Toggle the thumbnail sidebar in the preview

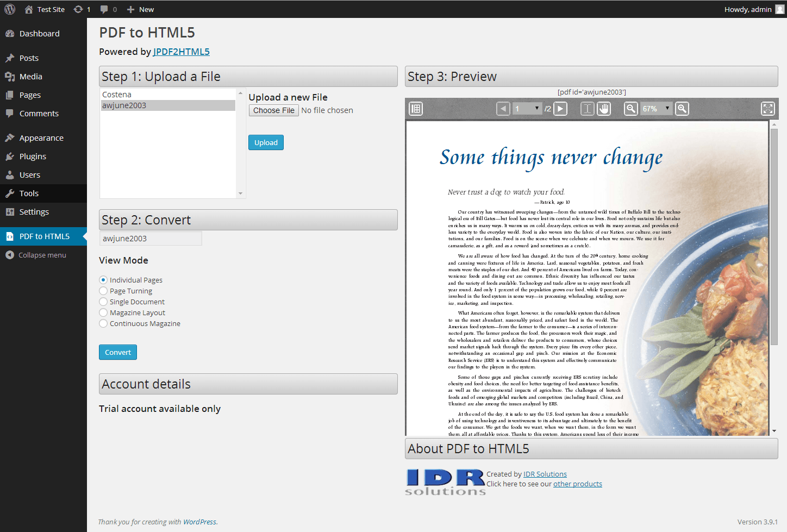point(416,109)
